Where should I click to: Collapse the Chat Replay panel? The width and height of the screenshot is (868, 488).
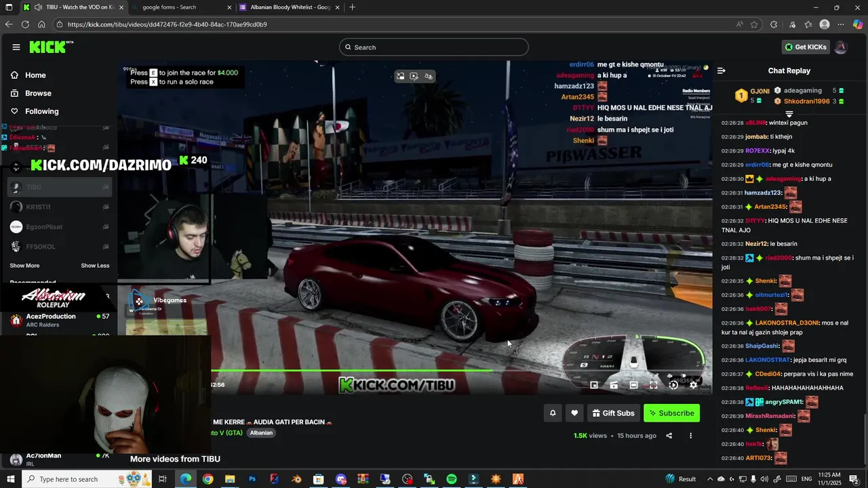pyautogui.click(x=722, y=70)
